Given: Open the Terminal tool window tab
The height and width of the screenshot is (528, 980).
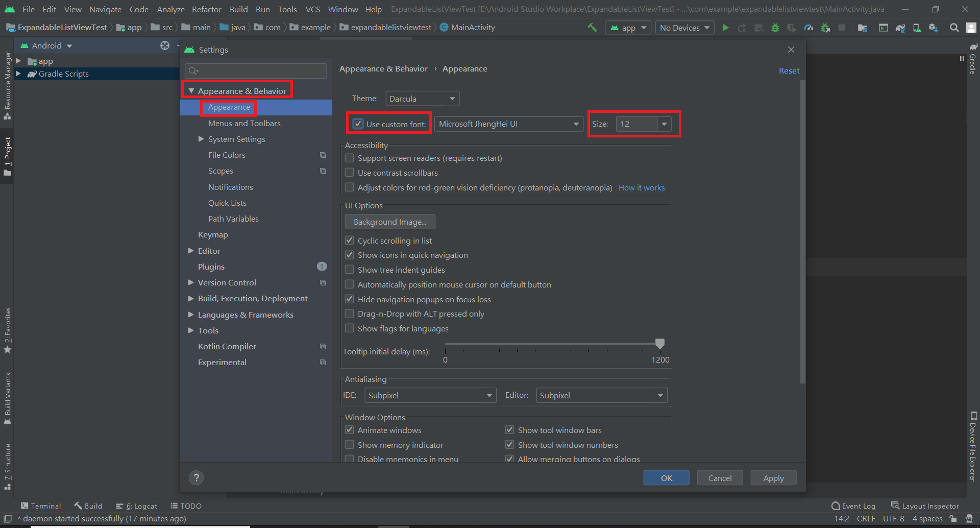Looking at the screenshot, I should coord(41,506).
